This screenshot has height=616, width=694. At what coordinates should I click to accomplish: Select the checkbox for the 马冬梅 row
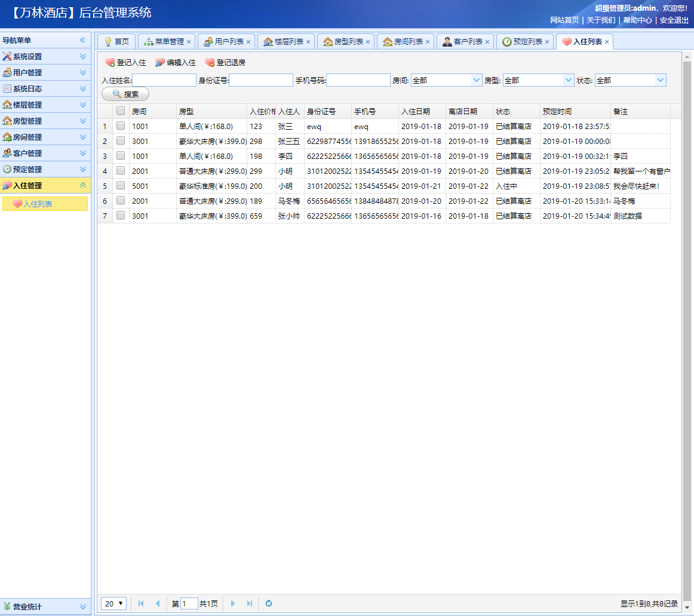pyautogui.click(x=121, y=201)
